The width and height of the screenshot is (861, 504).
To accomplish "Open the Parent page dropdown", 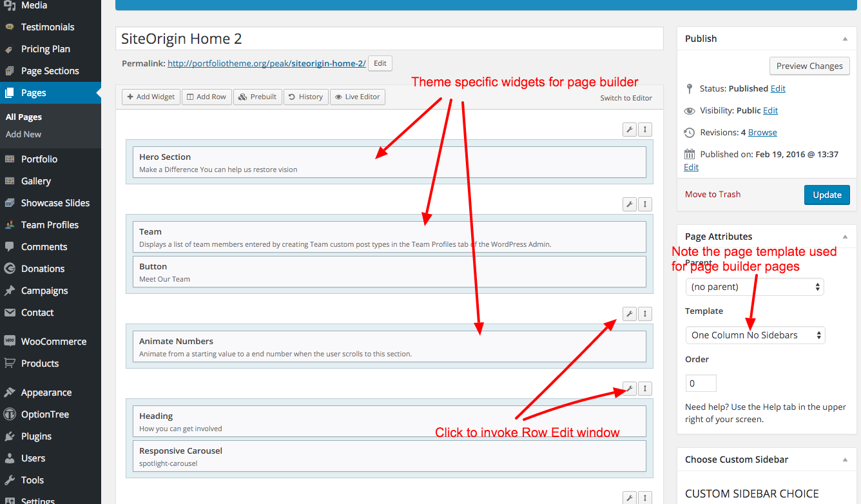I will (x=755, y=286).
